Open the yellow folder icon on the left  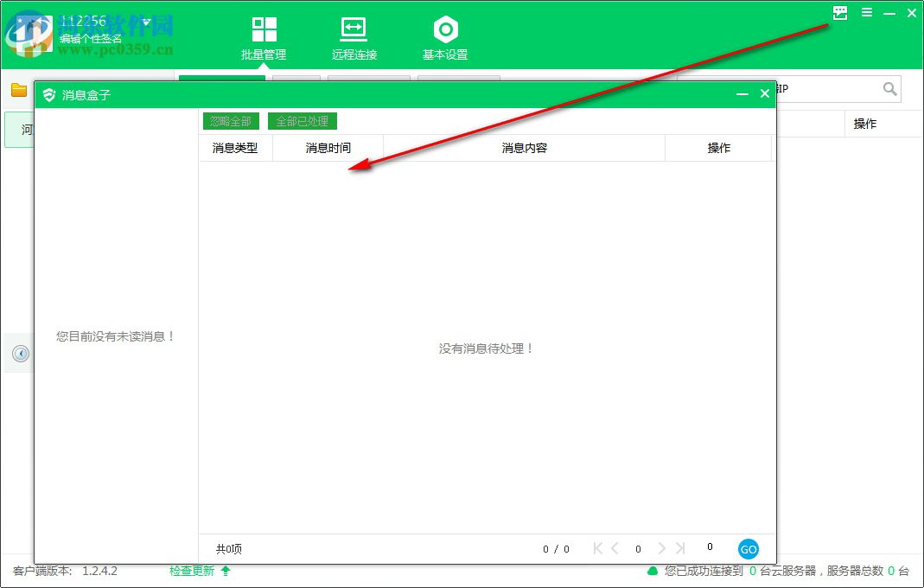[x=18, y=89]
